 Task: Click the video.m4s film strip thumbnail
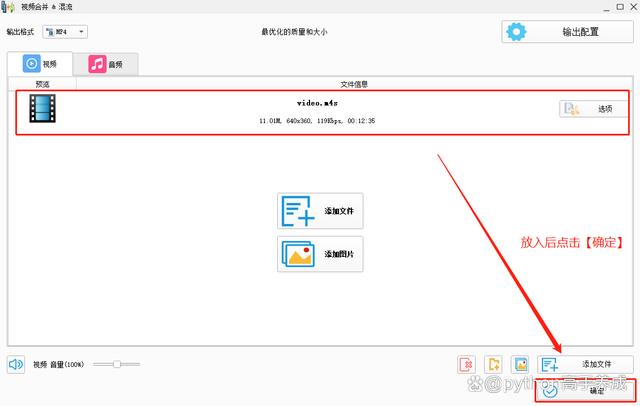tap(43, 110)
